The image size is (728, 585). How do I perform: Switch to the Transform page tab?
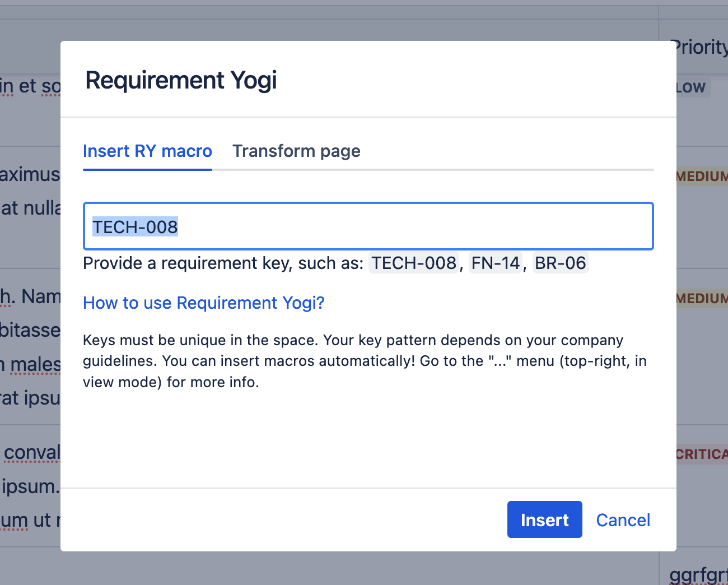click(296, 151)
